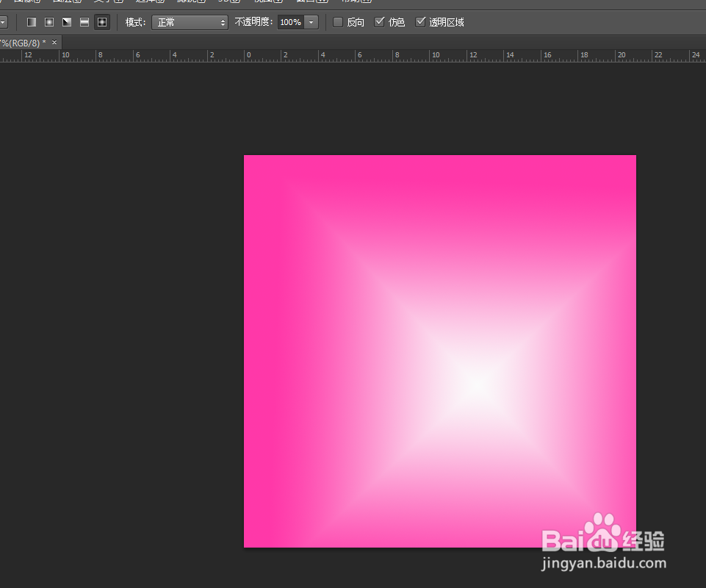Select the Reflected Gradient style icon
706x588 pixels.
(84, 22)
